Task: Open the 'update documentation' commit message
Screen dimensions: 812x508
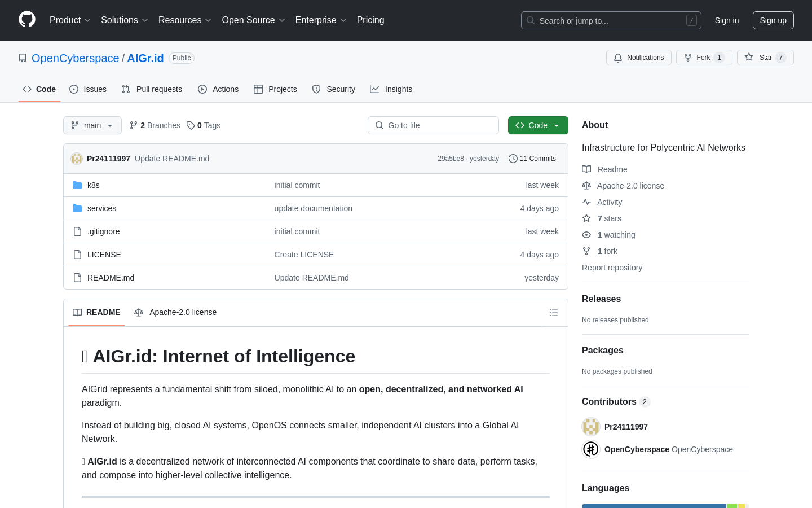Action: (x=313, y=208)
